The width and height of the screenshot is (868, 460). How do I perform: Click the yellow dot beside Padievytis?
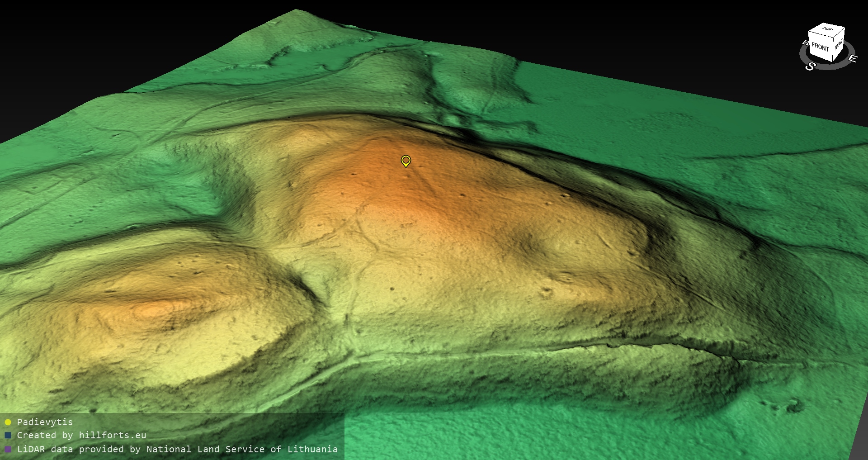[8, 422]
